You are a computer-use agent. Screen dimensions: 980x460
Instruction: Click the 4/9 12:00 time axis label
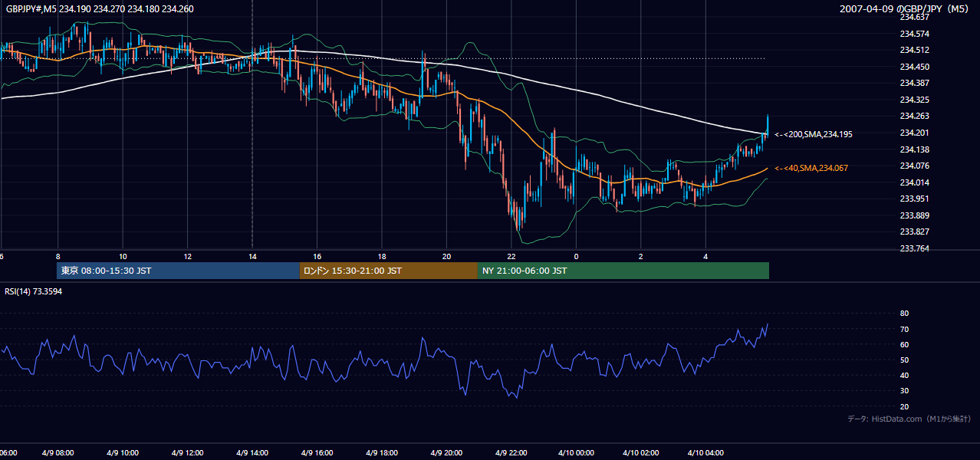pos(187,453)
